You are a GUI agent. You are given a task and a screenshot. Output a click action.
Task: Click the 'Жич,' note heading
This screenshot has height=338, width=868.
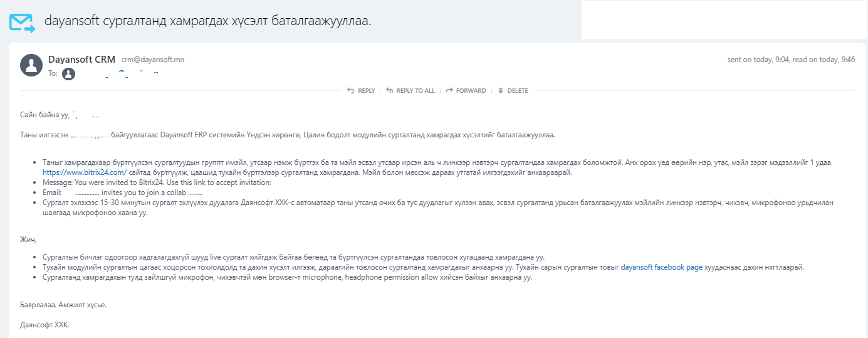tap(28, 239)
